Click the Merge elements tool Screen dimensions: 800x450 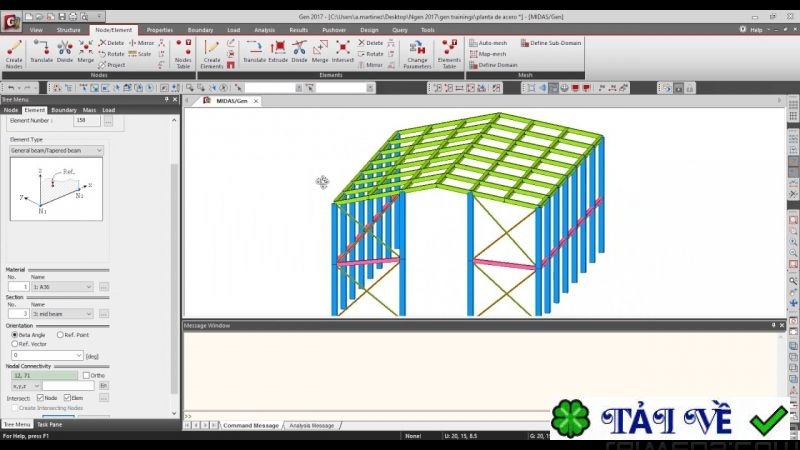point(320,52)
